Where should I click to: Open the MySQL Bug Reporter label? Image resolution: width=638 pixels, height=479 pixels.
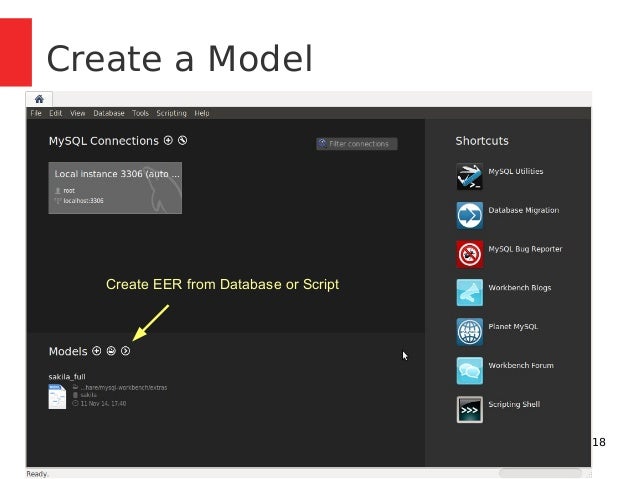525,249
